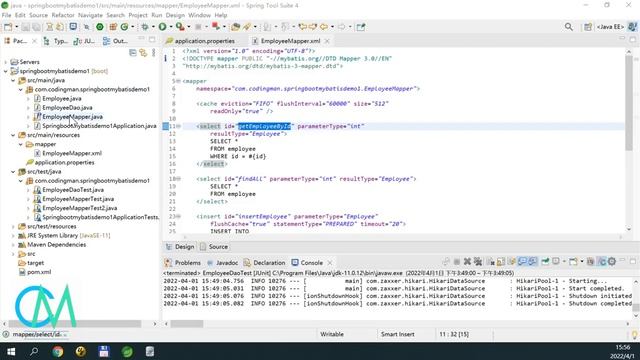Select EmployeeMapperTest2.java in the tree
This screenshot has height=360, width=640.
click(x=79, y=208)
